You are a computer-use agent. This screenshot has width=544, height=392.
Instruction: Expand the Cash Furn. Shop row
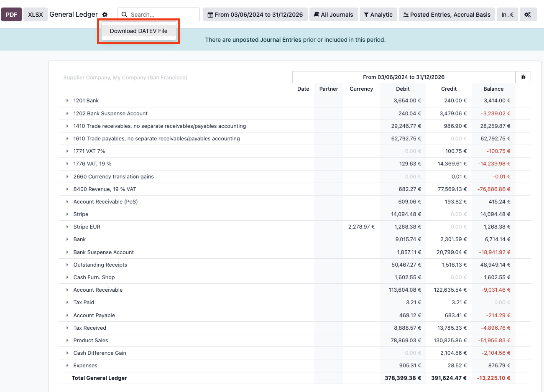[67, 277]
